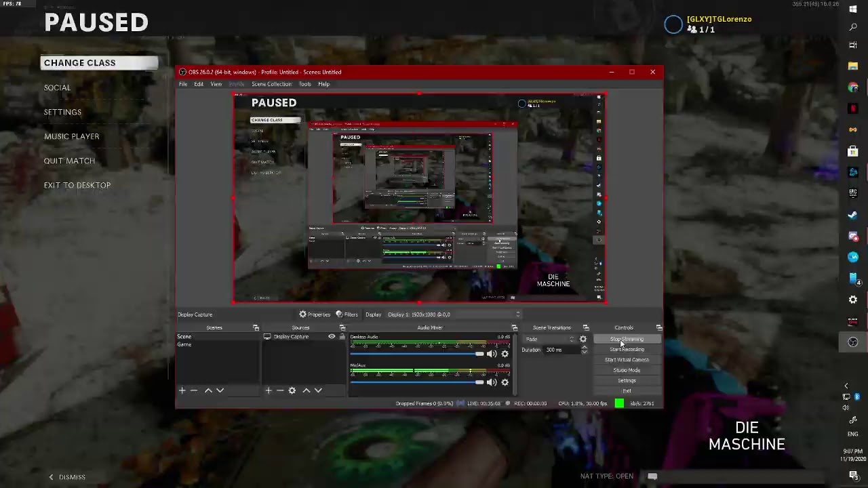Click Stop Streaming in OBS Controls
Screen dimensions: 868x488
tap(627, 339)
